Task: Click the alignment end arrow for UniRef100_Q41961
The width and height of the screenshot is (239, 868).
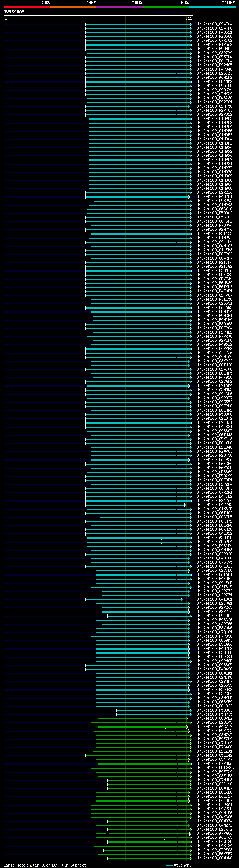Action: point(182,599)
